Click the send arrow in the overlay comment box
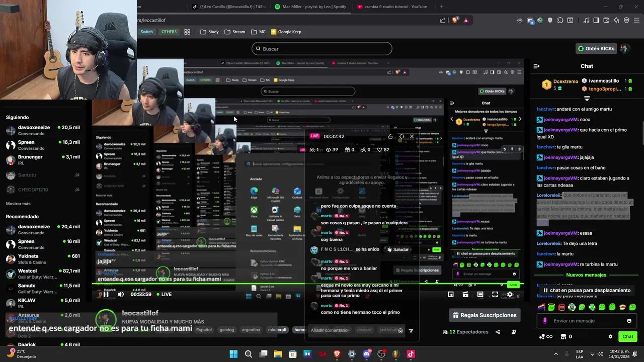This screenshot has width=644, height=362. click(x=411, y=330)
